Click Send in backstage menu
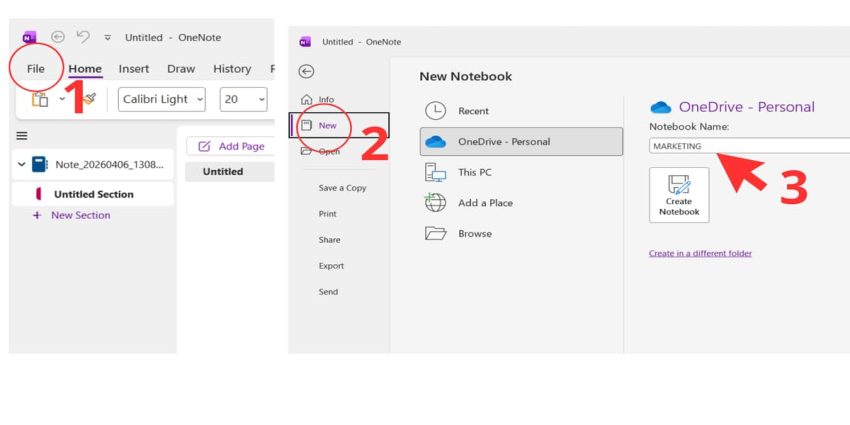The height and width of the screenshot is (425, 850). 328,292
